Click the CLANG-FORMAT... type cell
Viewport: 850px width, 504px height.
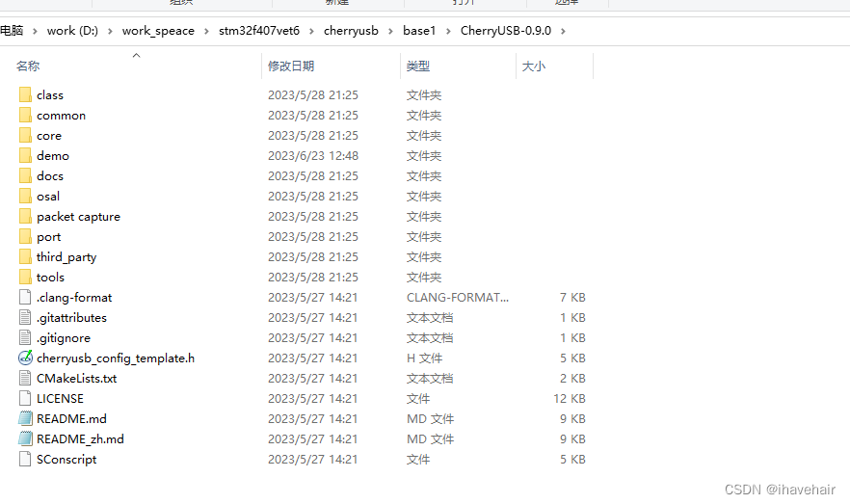458,297
